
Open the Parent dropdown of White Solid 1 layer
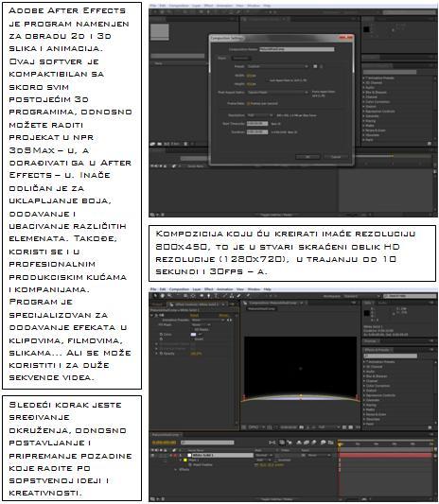tap(320, 455)
